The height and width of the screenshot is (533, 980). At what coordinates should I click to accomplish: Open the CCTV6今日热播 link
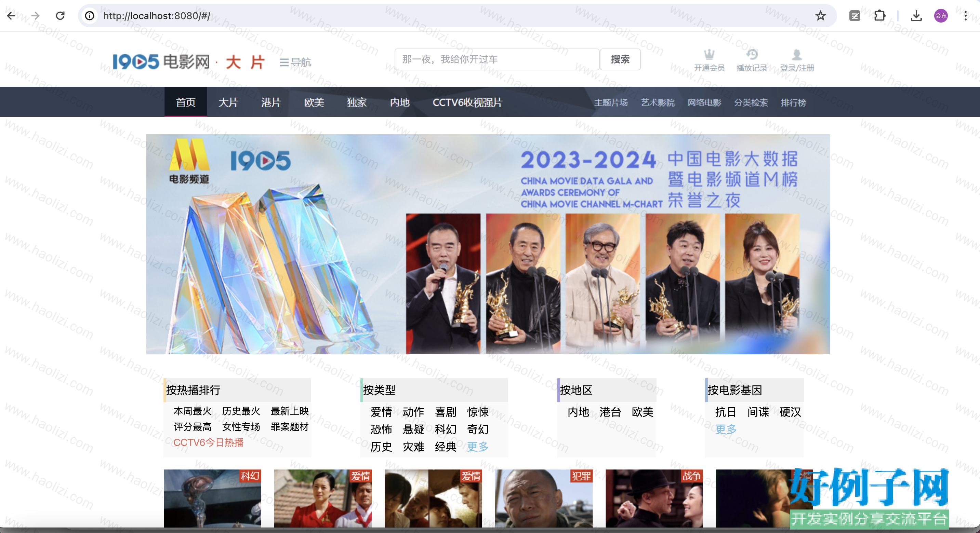coord(209,442)
